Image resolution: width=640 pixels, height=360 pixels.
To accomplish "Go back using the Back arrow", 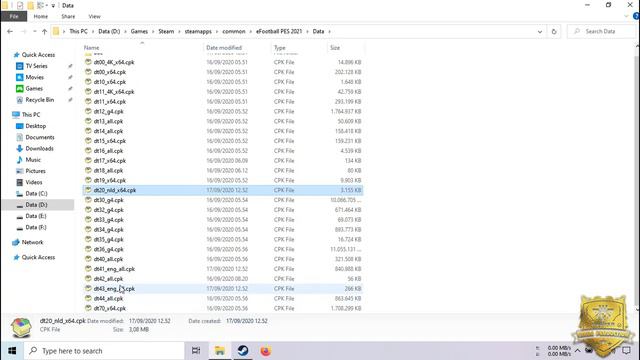I will [10, 31].
